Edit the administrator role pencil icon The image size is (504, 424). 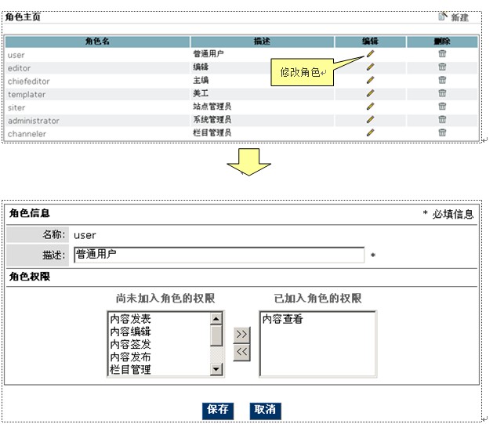[x=370, y=120]
